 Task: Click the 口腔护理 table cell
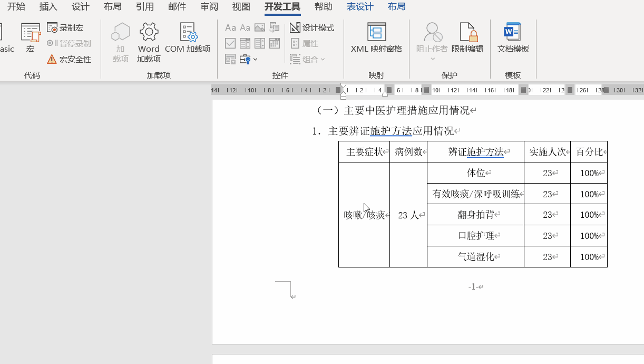[476, 236]
